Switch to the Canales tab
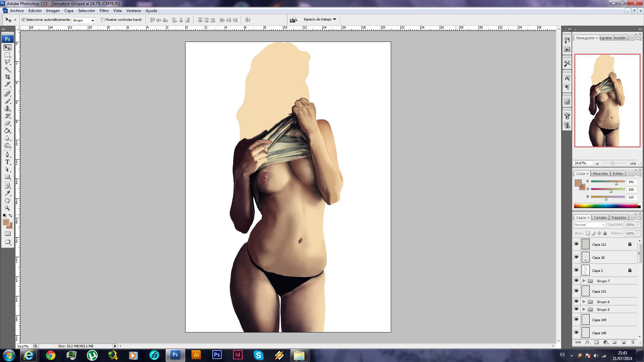 [600, 218]
